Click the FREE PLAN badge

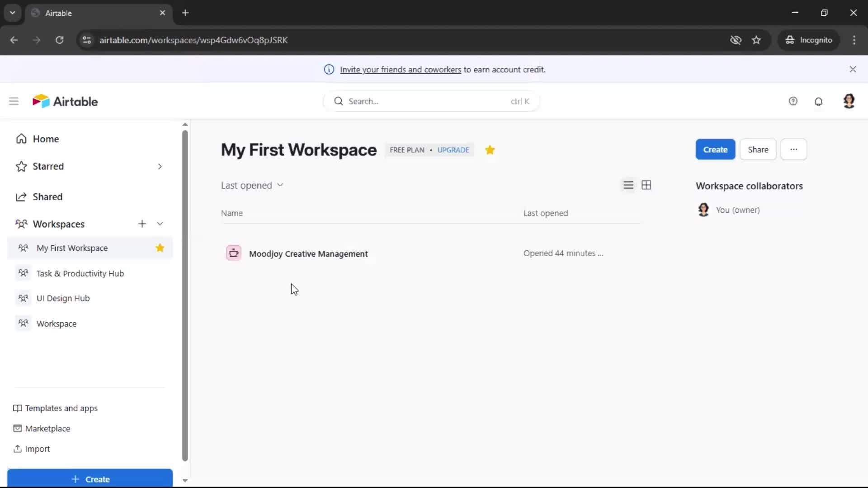407,150
